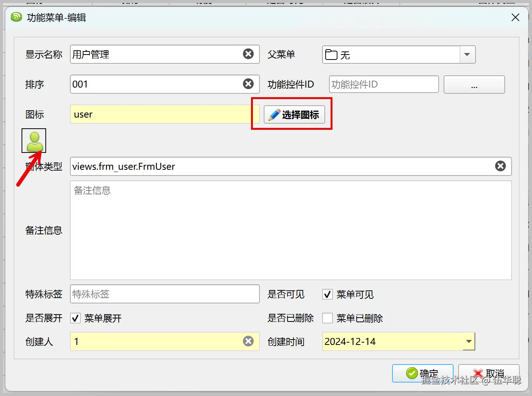This screenshot has height=396, width=532.
Task: Clear the 创建人 field with its X icon
Action: pyautogui.click(x=248, y=341)
